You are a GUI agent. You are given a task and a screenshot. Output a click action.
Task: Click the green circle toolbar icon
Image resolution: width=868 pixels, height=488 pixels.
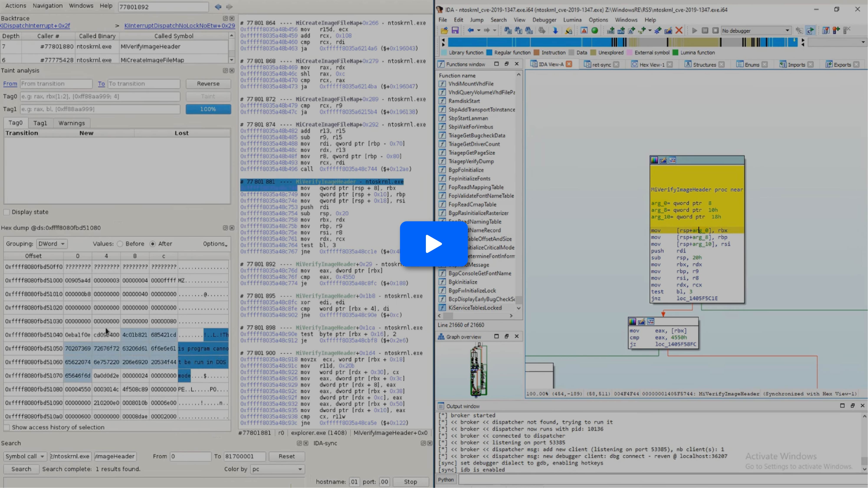point(595,31)
